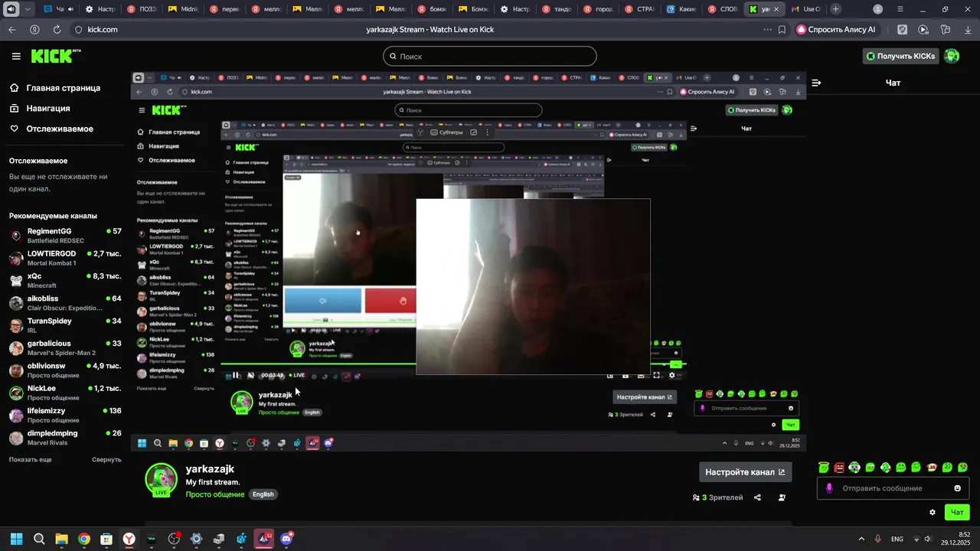This screenshot has height=551, width=980.
Task: Pause the inner stream player
Action: (x=236, y=375)
